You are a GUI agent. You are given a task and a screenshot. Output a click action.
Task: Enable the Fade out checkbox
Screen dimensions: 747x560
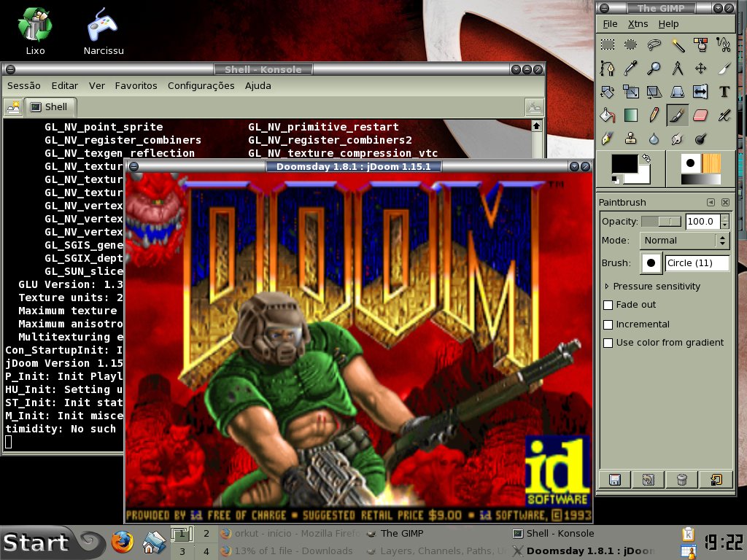tap(608, 305)
